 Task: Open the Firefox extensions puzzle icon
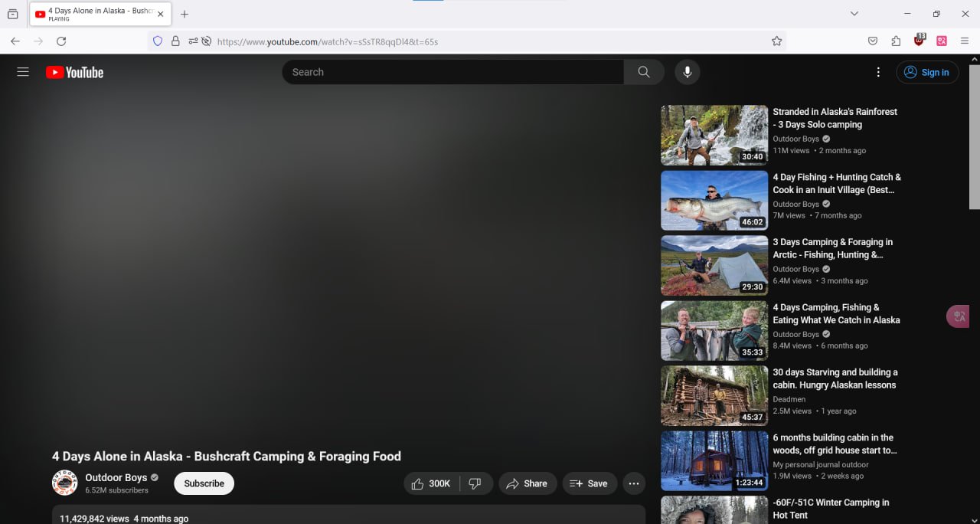coord(896,41)
